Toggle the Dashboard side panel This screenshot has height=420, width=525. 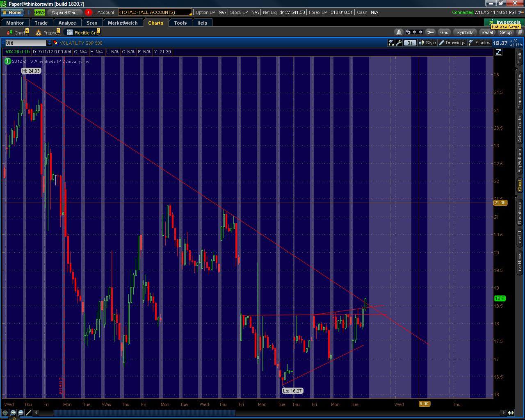click(x=520, y=212)
